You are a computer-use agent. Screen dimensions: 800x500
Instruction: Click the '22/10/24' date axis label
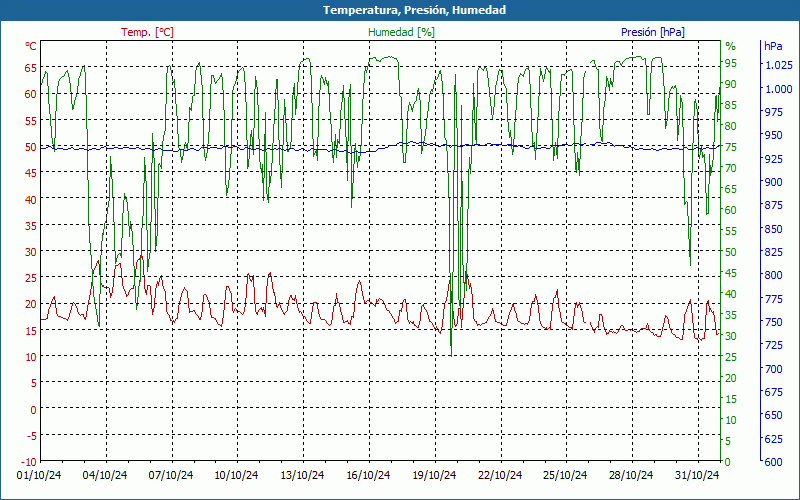499,475
